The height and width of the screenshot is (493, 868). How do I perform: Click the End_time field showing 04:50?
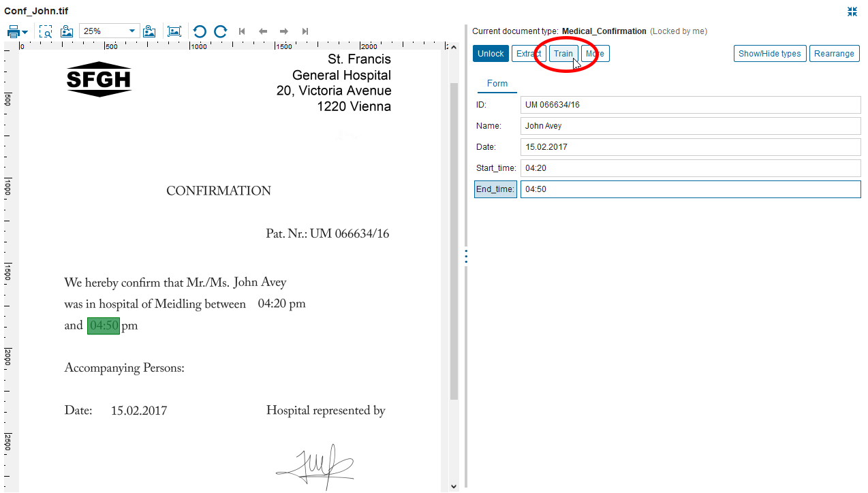click(x=690, y=189)
